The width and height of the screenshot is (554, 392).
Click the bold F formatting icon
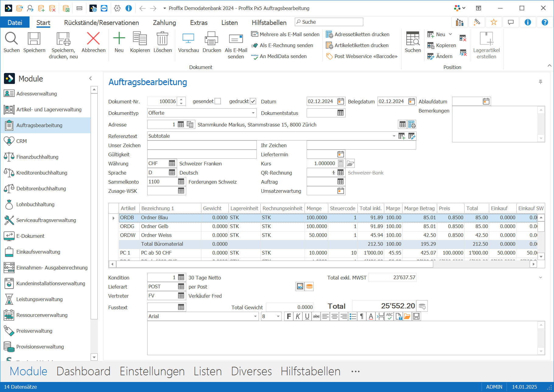(289, 316)
